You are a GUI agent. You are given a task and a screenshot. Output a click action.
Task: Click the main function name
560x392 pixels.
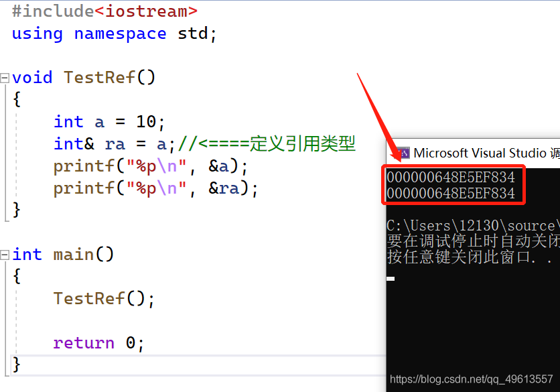pyautogui.click(x=73, y=255)
